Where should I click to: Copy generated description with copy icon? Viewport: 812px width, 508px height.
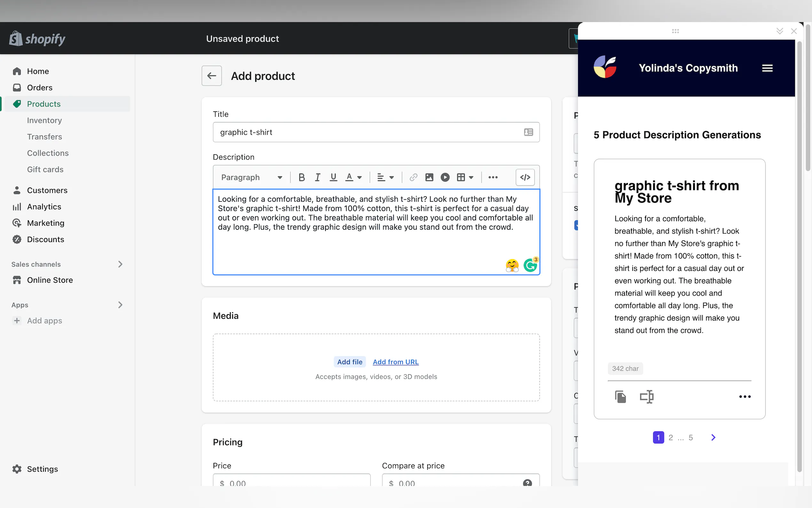tap(620, 396)
